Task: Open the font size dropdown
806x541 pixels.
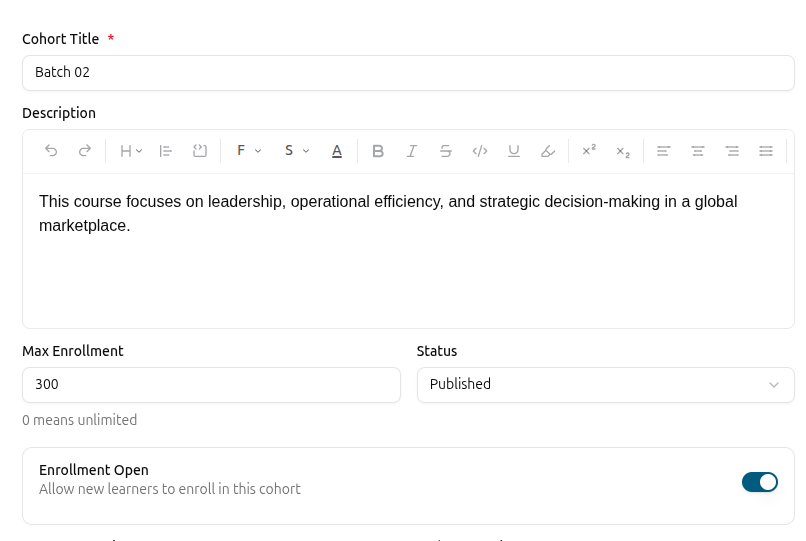Action: (x=297, y=151)
